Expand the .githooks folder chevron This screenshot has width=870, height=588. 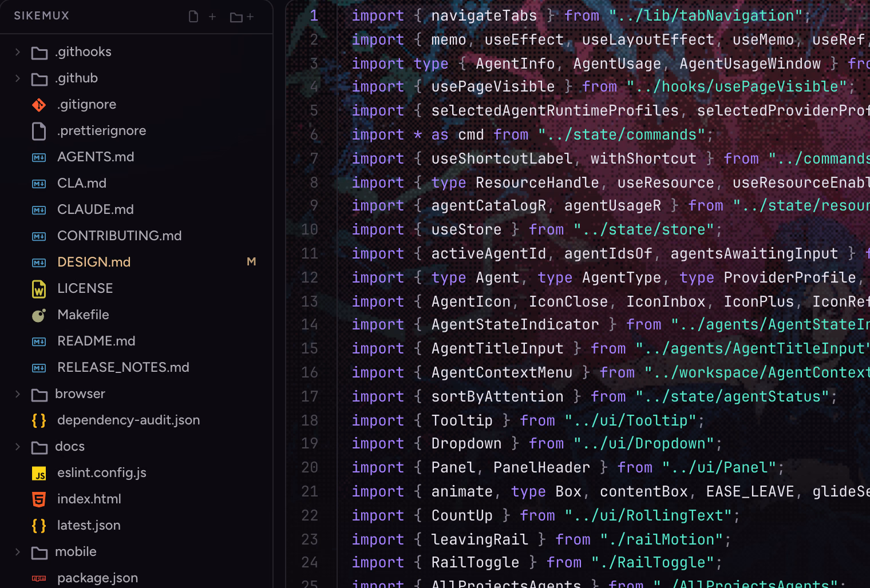(18, 52)
